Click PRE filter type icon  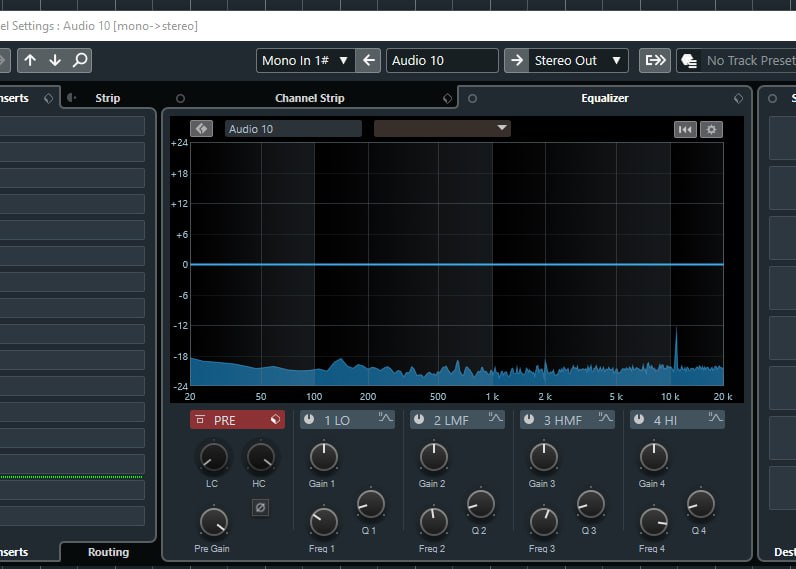pos(201,419)
